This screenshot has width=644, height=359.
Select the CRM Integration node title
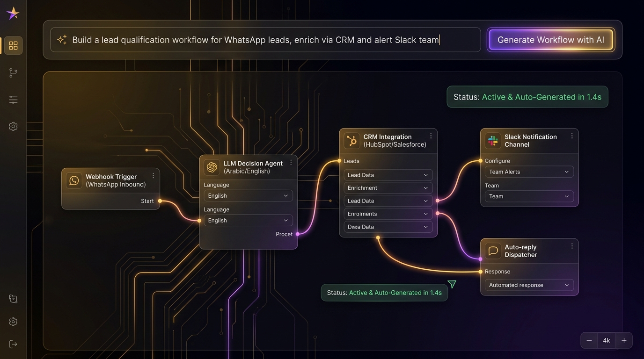[388, 137]
